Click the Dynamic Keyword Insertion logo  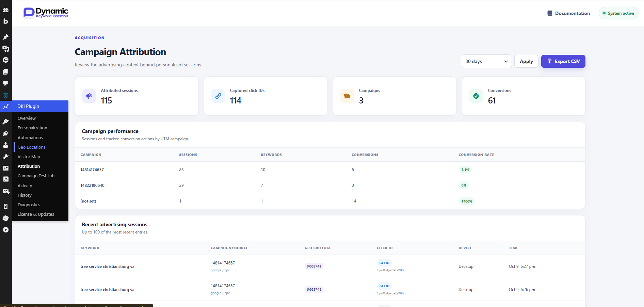point(46,13)
